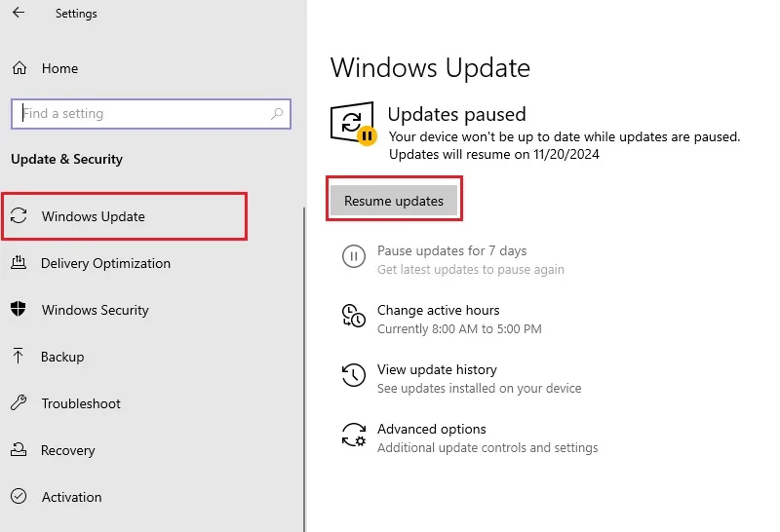Click the Windows Update sync arrows icon
Image resolution: width=780 pixels, height=532 pixels.
(x=19, y=215)
